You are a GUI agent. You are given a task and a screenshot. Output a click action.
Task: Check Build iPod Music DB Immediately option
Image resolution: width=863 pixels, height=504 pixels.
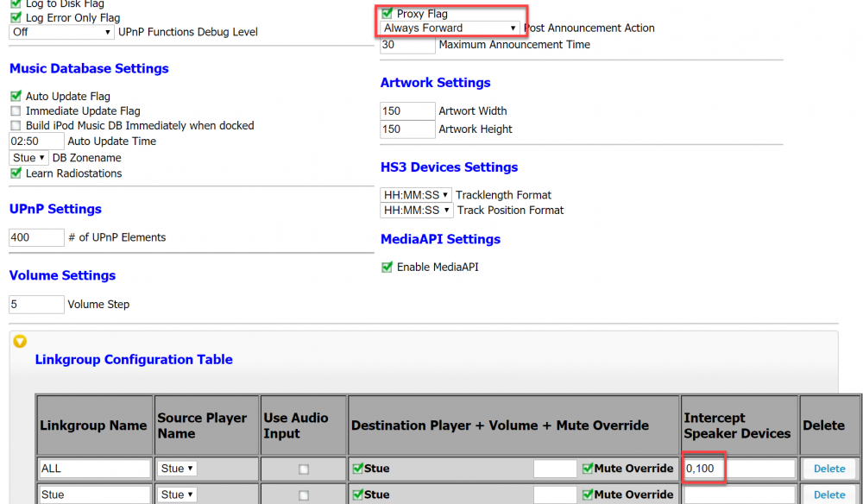coord(16,126)
